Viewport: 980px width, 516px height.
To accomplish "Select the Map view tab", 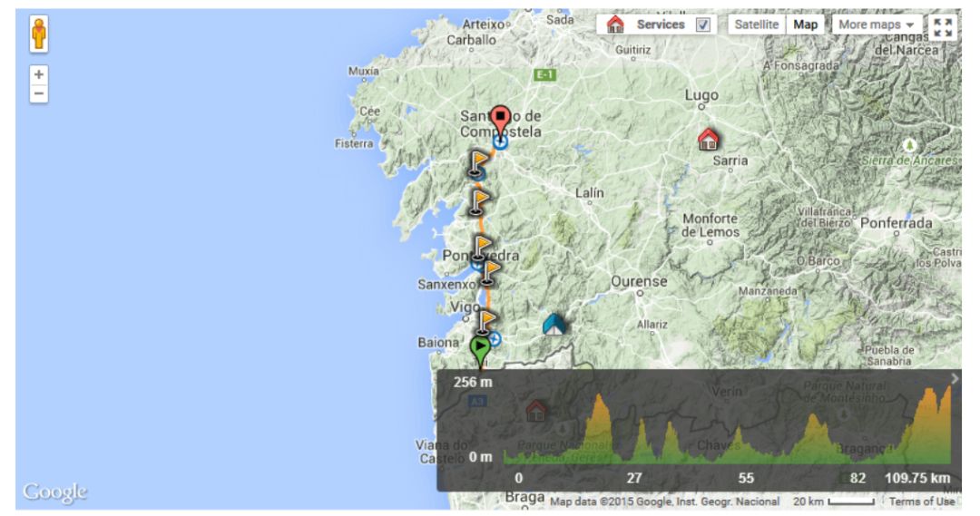I will coord(805,25).
